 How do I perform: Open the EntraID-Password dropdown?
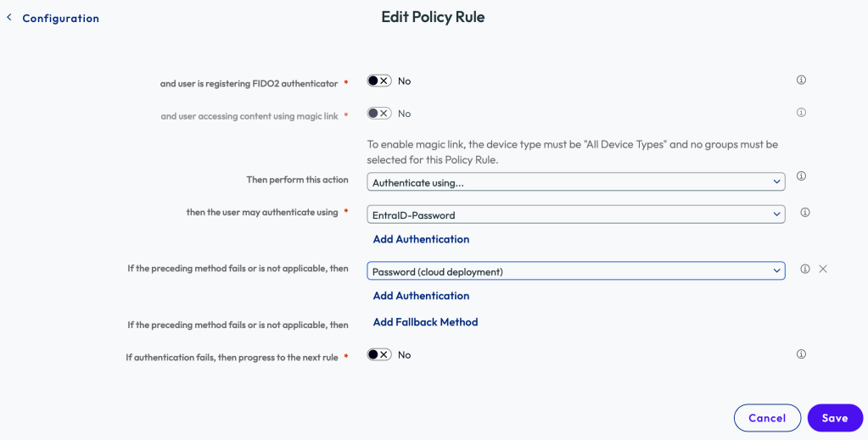click(575, 214)
